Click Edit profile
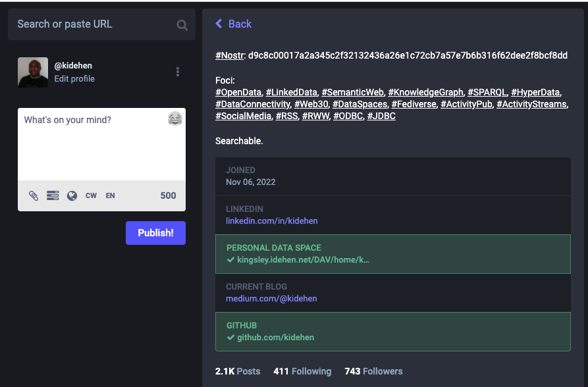The height and width of the screenshot is (387, 588). click(74, 79)
